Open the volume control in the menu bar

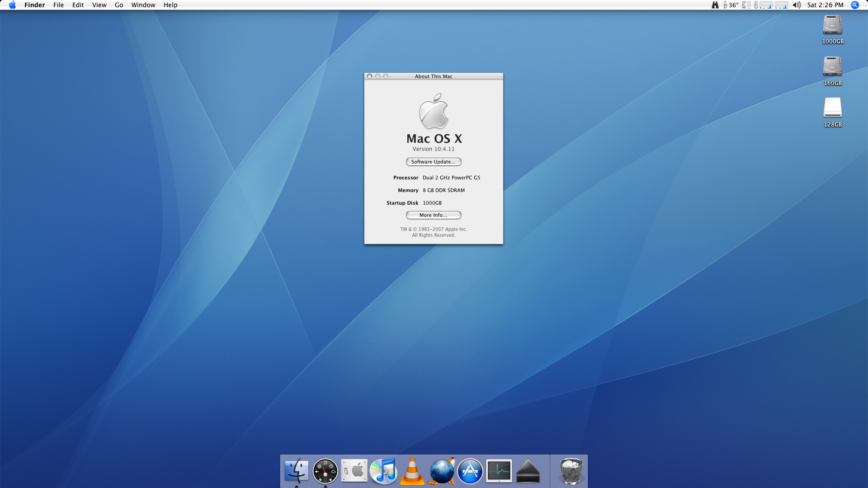(x=797, y=5)
